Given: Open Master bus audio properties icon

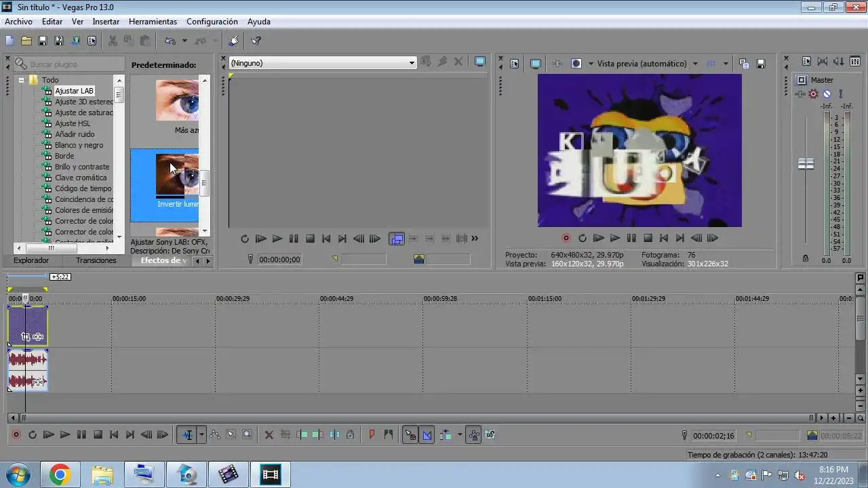Looking at the screenshot, I should (x=807, y=62).
